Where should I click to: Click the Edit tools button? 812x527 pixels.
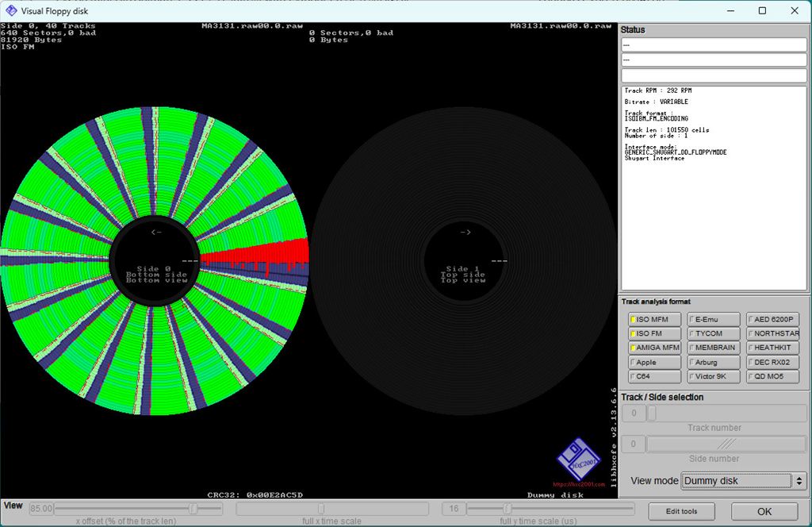[x=681, y=511]
